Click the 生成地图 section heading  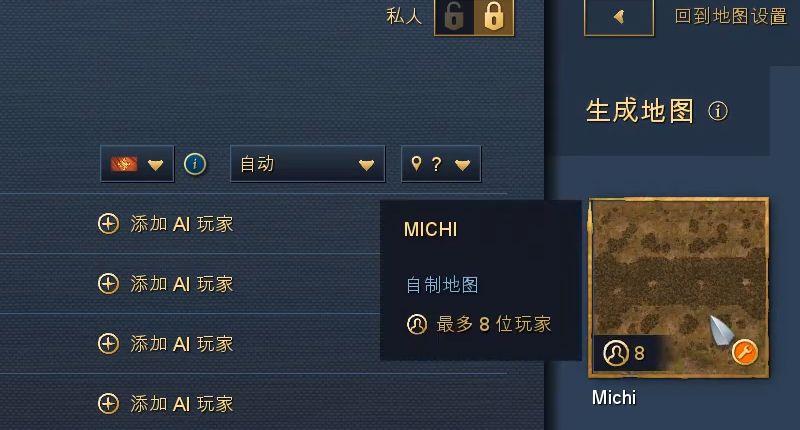(x=640, y=111)
